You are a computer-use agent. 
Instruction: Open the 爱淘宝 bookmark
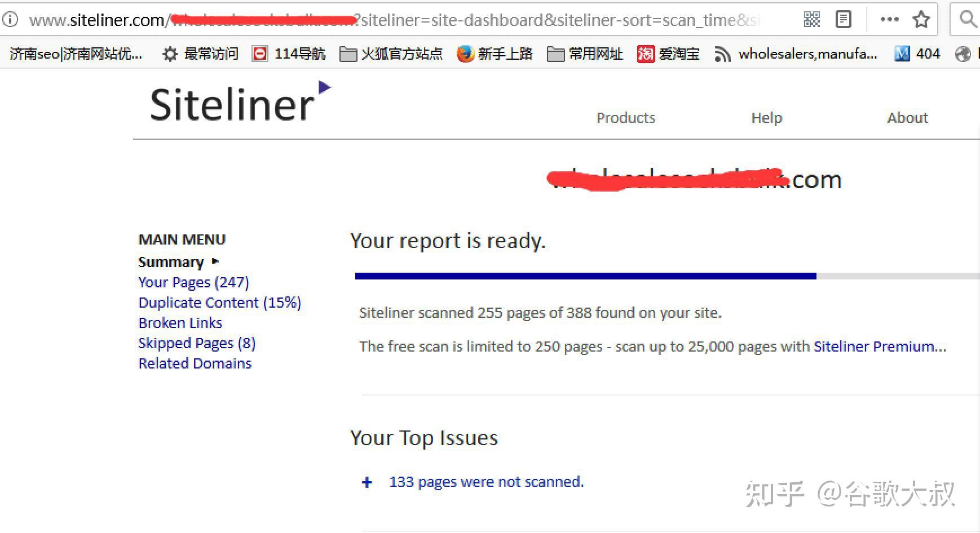click(x=668, y=54)
